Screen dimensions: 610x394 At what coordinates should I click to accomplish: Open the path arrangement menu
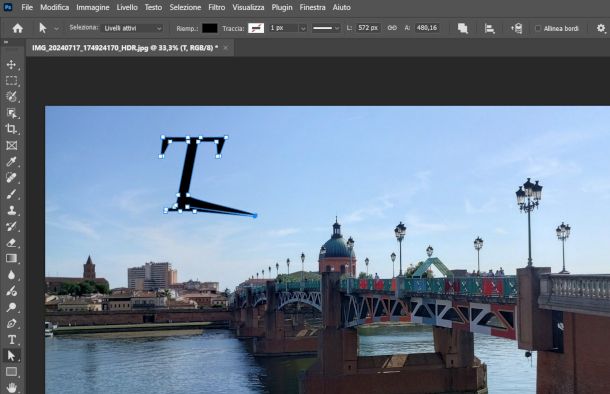(517, 28)
